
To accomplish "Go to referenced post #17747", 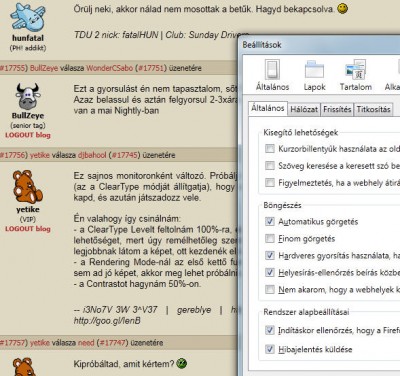I will (112, 343).
